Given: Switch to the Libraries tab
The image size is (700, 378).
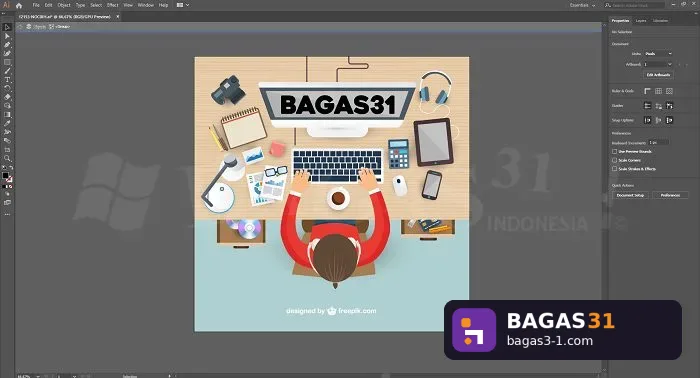Looking at the screenshot, I should tap(660, 21).
